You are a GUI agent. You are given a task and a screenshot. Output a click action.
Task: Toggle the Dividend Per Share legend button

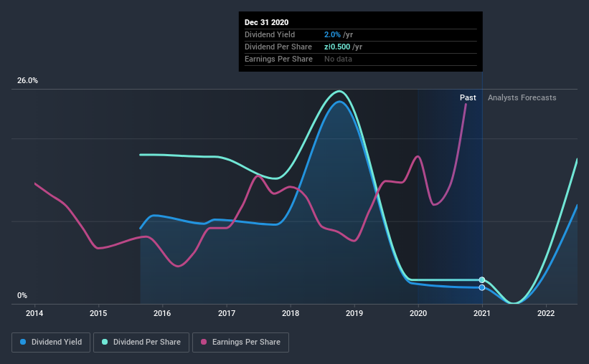141,343
